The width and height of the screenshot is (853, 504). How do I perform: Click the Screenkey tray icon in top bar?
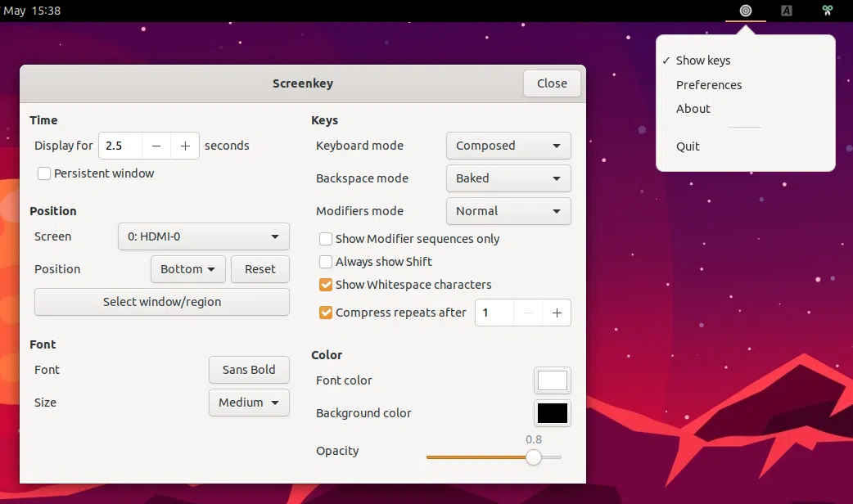[745, 11]
